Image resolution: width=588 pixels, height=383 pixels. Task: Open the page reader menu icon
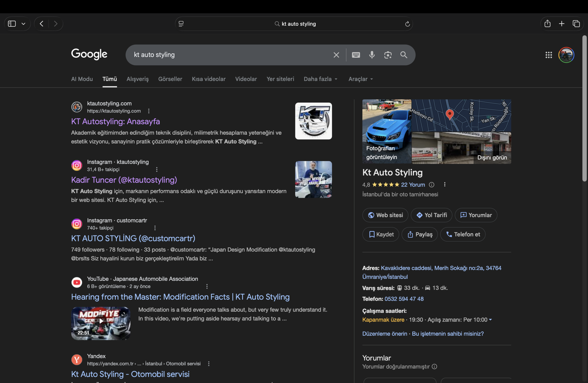181,24
